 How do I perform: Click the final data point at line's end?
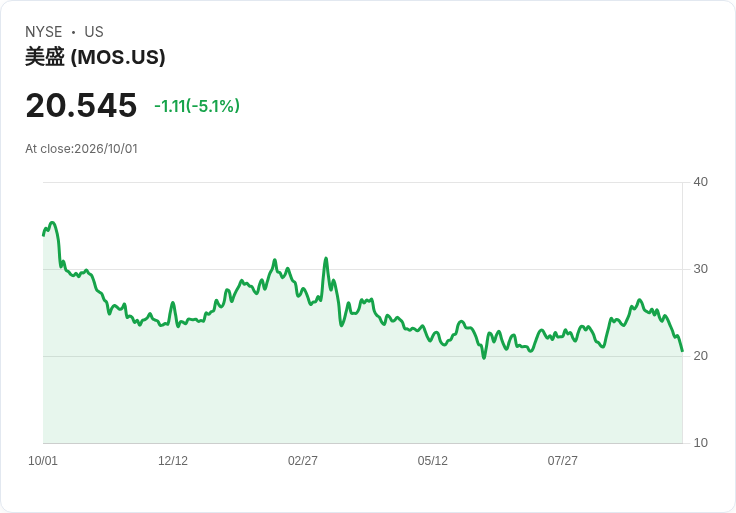pos(682,351)
